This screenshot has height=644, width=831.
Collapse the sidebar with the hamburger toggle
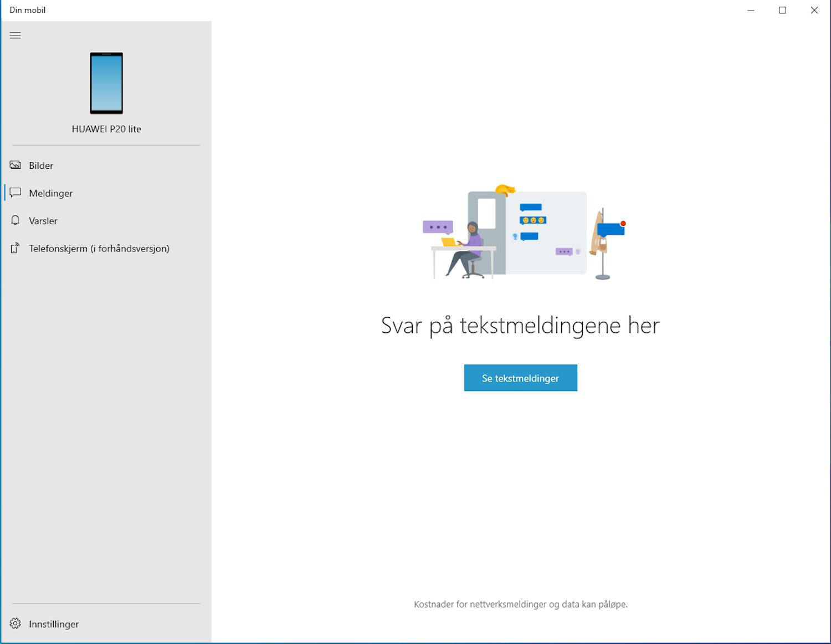pyautogui.click(x=15, y=35)
